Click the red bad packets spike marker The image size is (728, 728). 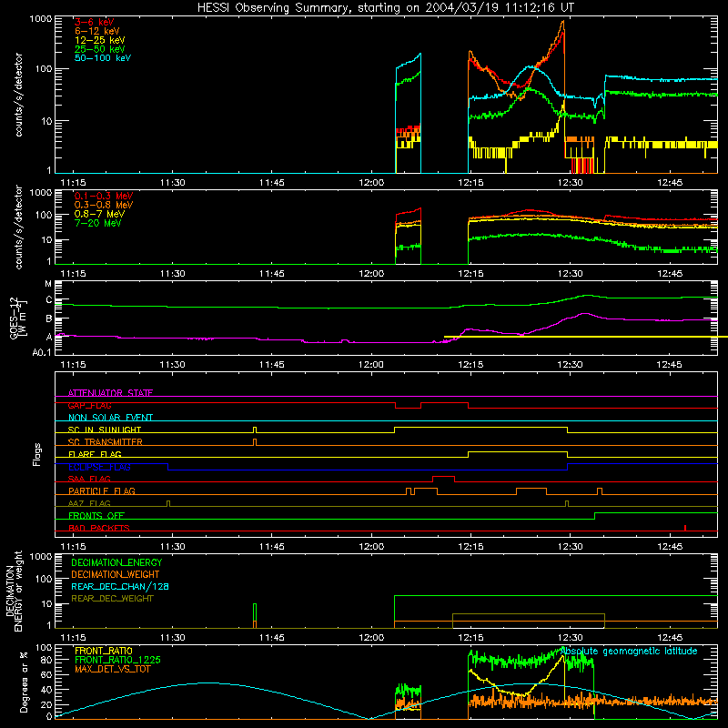coord(685,528)
